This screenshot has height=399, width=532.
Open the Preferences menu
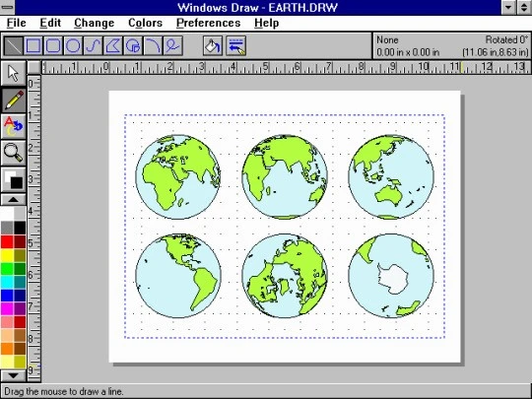tap(208, 23)
